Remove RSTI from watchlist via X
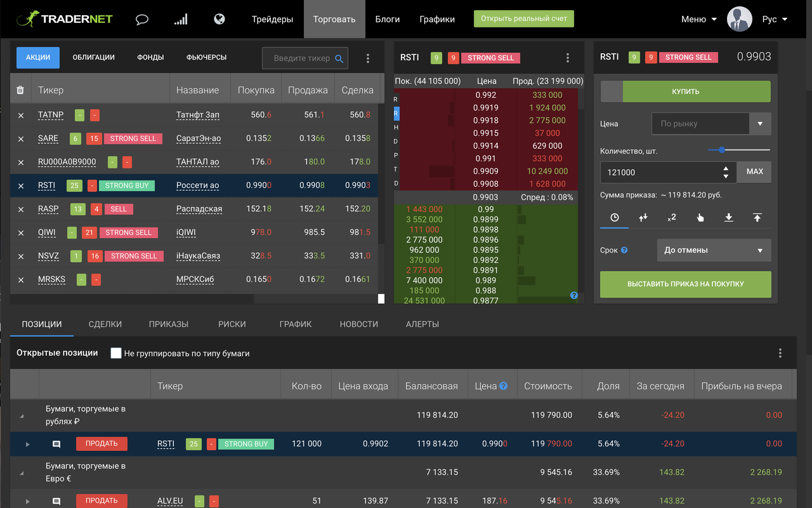Viewport: 812px width, 508px height. tap(21, 186)
